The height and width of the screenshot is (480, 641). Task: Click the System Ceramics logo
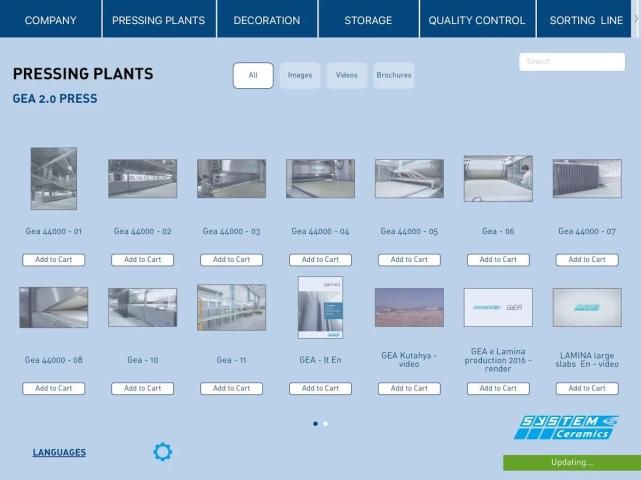pos(566,427)
